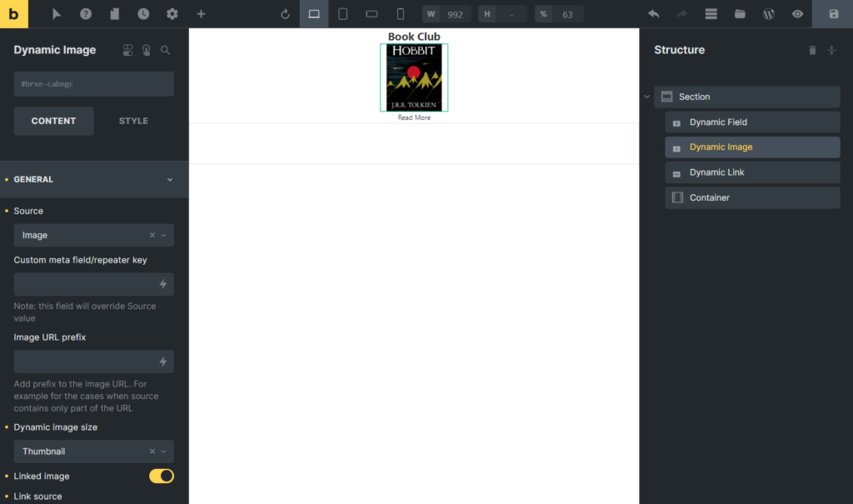Open element interactions icon beside Dynamic Image
The image size is (853, 504).
147,50
